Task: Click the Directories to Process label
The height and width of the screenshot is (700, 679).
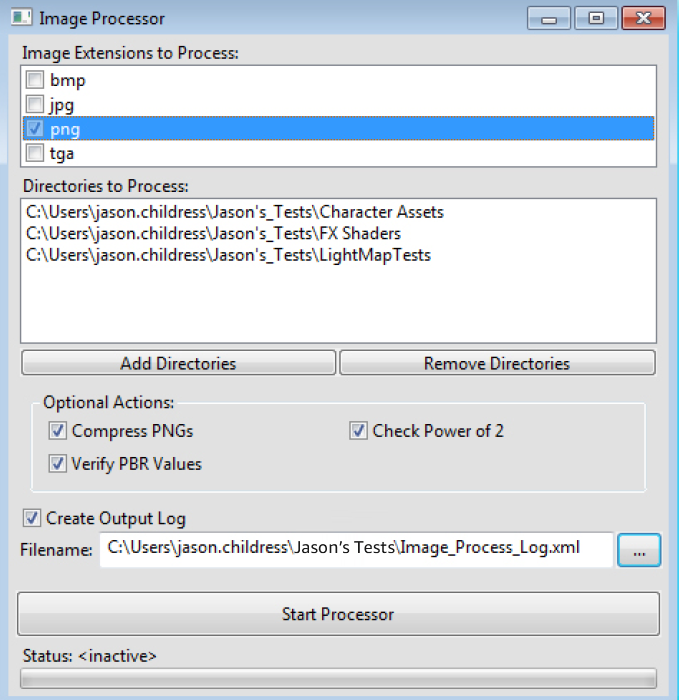Action: point(106,186)
